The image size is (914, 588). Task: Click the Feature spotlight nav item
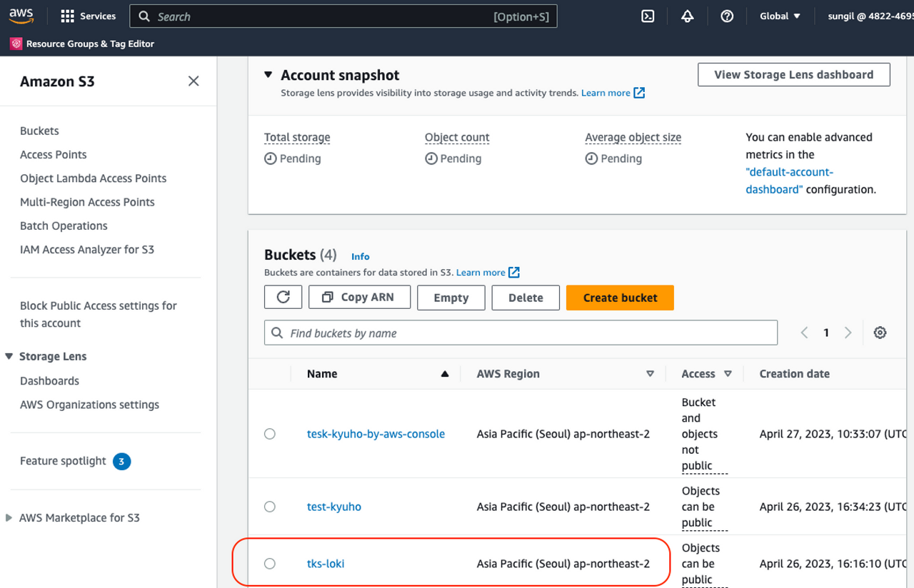tap(63, 461)
